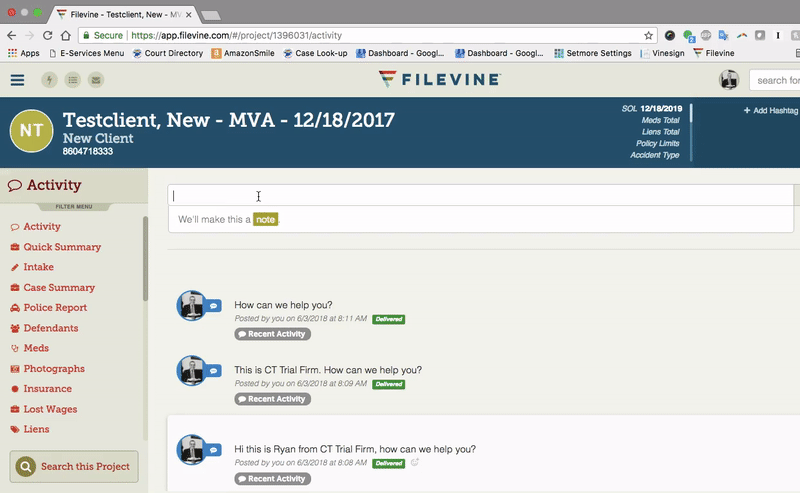Open a new browser tab
This screenshot has width=800, height=493.
click(x=211, y=15)
